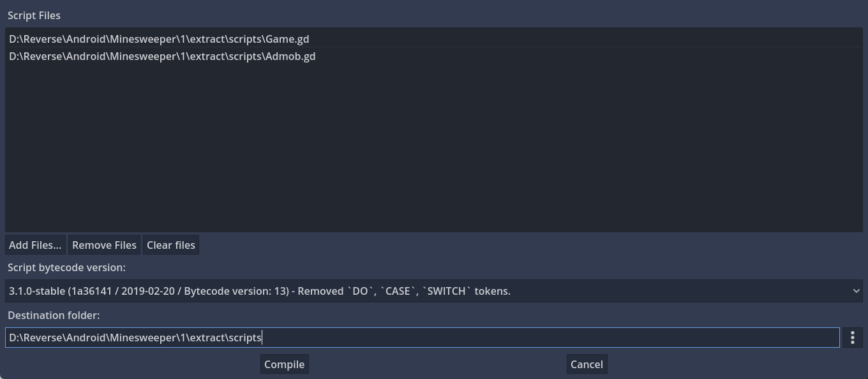Screen dimensions: 868x379
Task: Click the Clear files button
Action: tap(171, 245)
